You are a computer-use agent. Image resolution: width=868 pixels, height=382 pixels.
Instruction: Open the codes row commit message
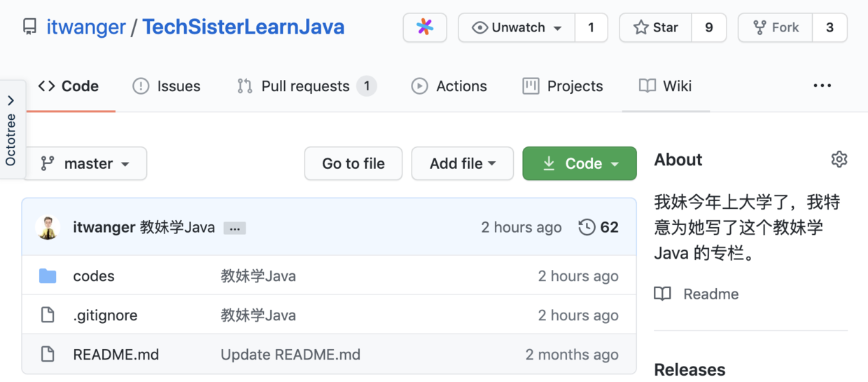point(258,275)
